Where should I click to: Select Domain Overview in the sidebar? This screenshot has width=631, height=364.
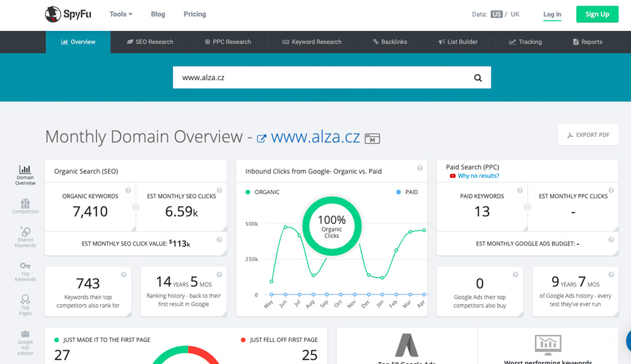[x=25, y=175]
